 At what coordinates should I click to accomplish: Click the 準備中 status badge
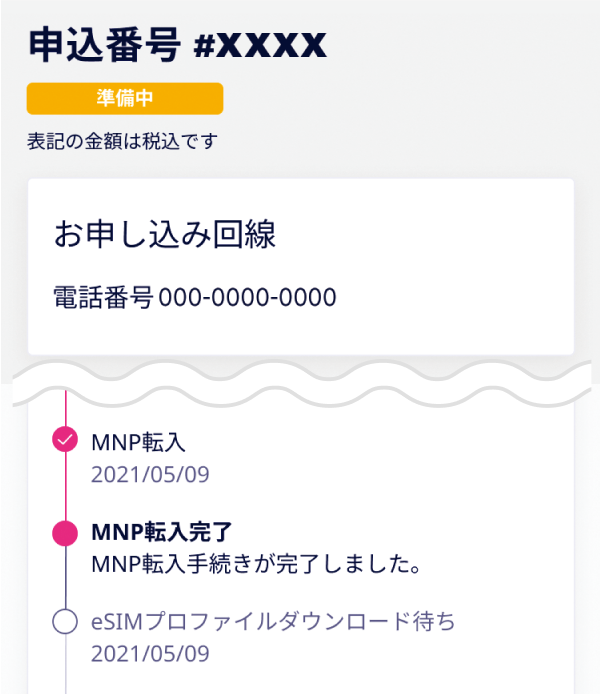[125, 98]
